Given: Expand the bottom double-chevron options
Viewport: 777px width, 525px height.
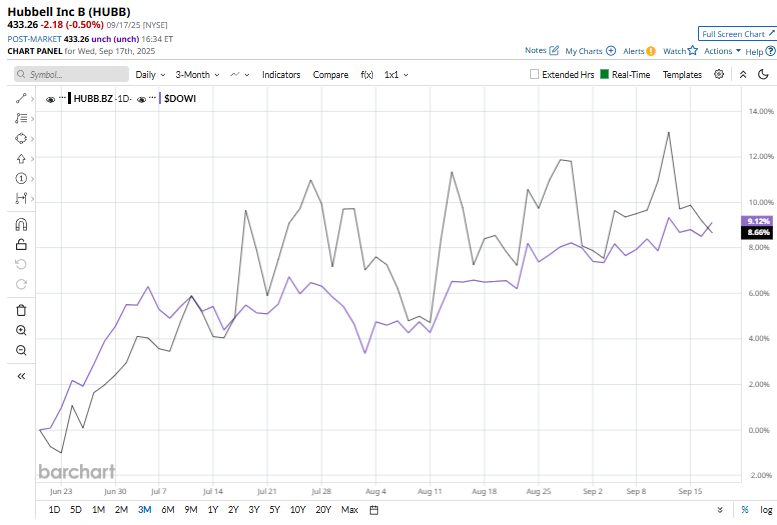Looking at the screenshot, I should tap(720, 510).
